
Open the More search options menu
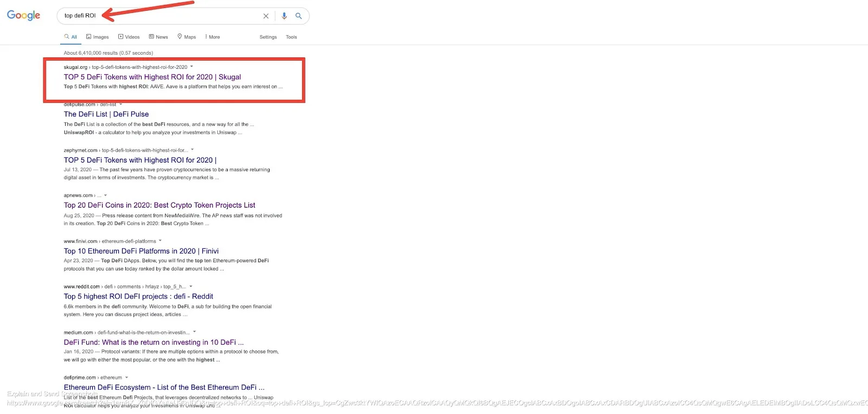[213, 37]
